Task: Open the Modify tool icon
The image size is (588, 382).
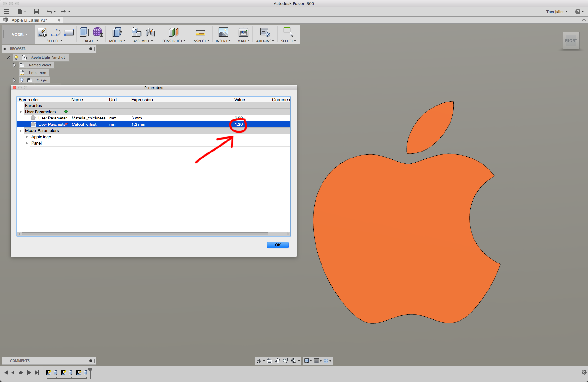Action: tap(117, 32)
